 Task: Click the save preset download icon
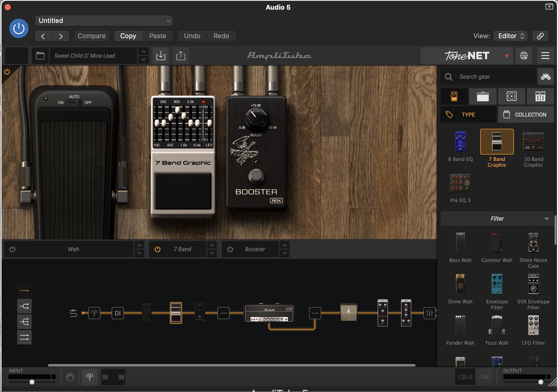point(161,55)
